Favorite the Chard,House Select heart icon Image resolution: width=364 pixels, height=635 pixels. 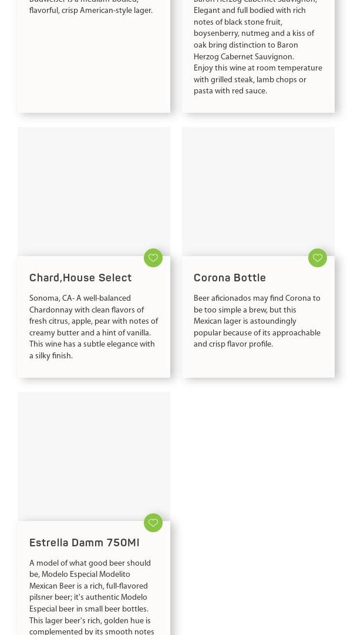(x=153, y=257)
